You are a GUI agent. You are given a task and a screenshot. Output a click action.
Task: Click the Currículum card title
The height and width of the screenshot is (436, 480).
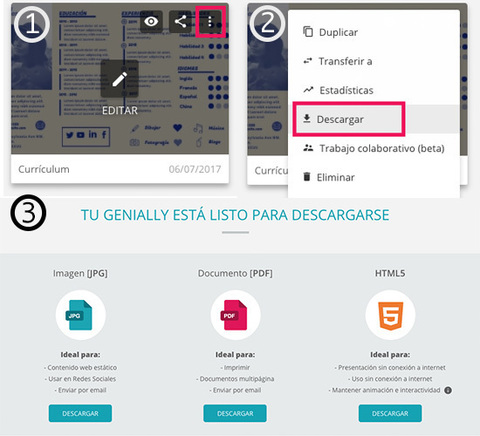click(x=44, y=169)
